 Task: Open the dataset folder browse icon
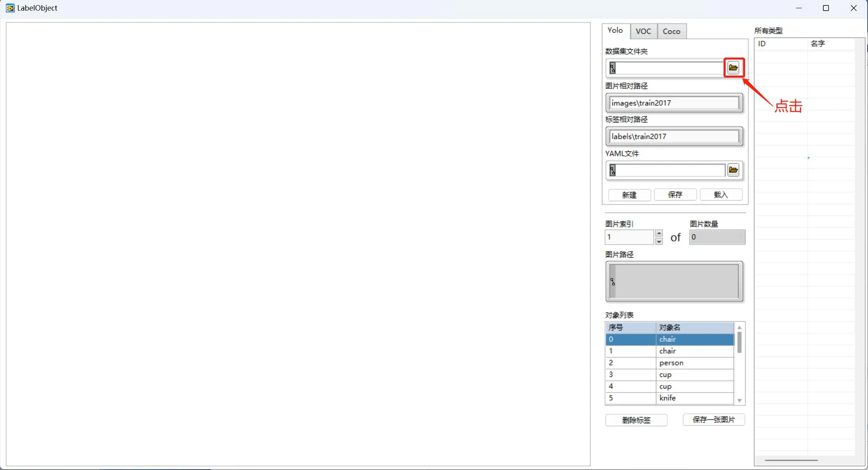pos(733,68)
